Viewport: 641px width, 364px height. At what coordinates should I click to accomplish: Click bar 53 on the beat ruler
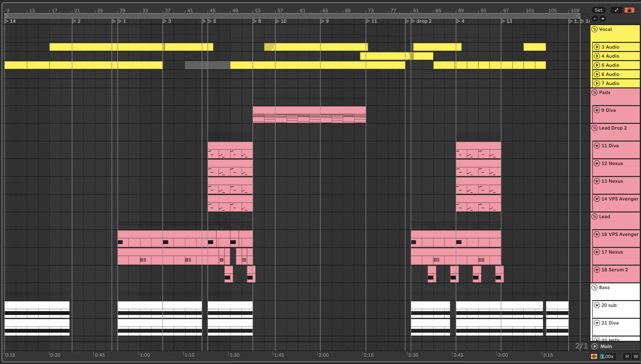[x=258, y=11]
